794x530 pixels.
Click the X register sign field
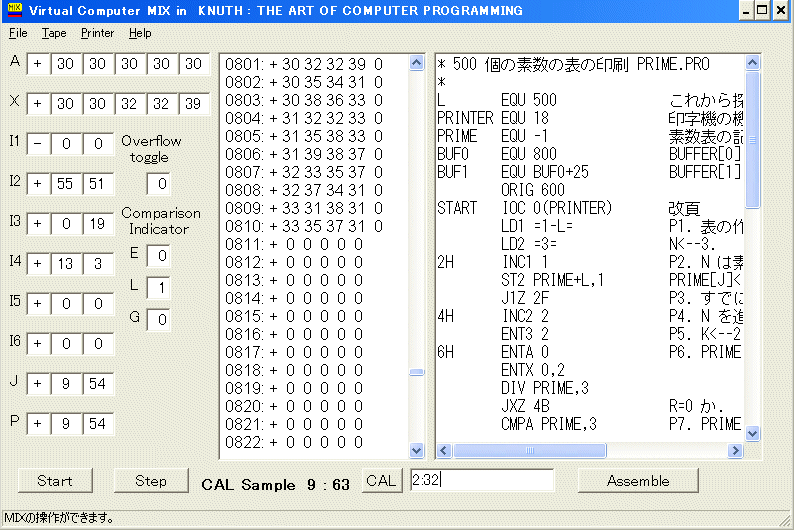[x=38, y=104]
